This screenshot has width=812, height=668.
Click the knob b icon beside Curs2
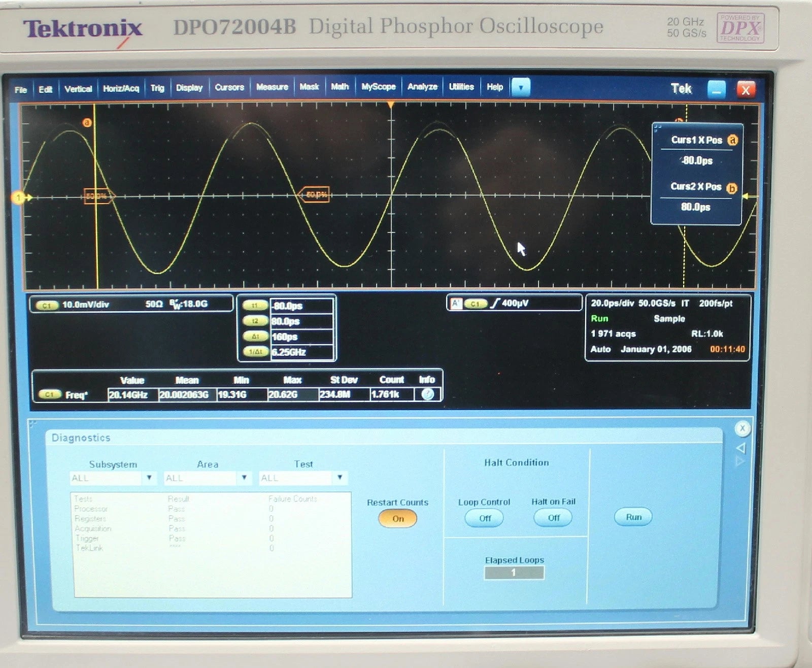click(732, 188)
